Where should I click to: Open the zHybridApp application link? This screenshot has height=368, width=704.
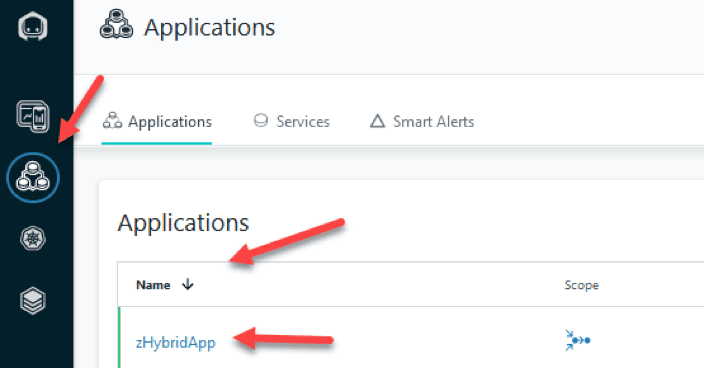tap(176, 342)
